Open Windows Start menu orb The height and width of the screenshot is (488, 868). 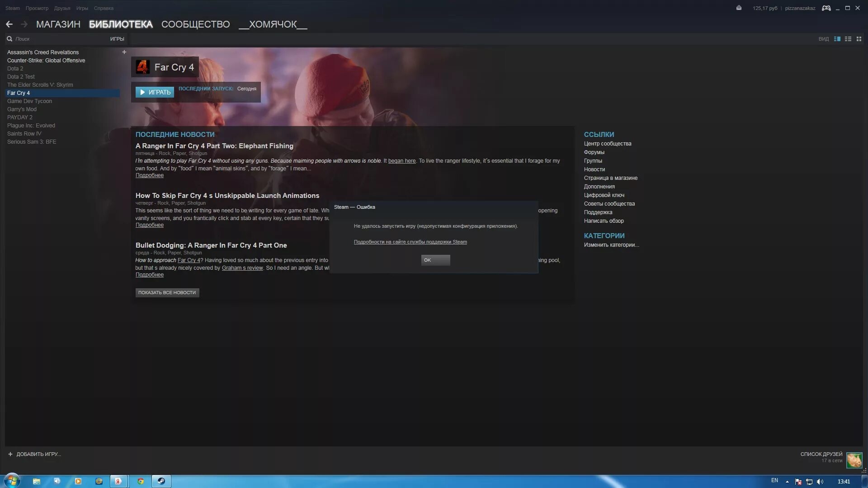12,480
